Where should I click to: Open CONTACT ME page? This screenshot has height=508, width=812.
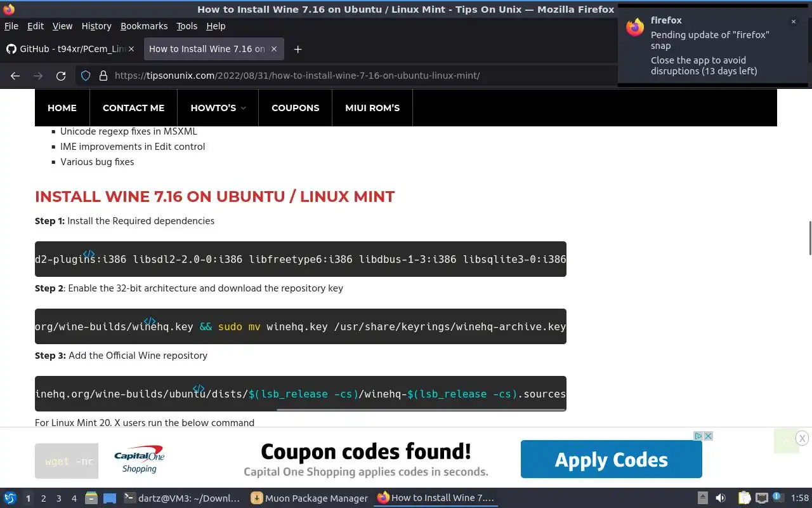pyautogui.click(x=133, y=108)
